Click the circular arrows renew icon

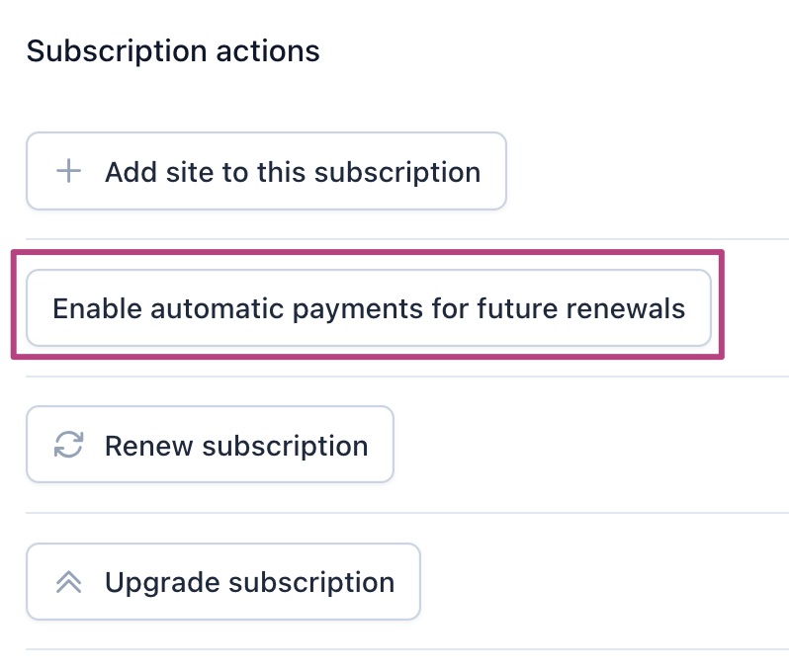68,446
